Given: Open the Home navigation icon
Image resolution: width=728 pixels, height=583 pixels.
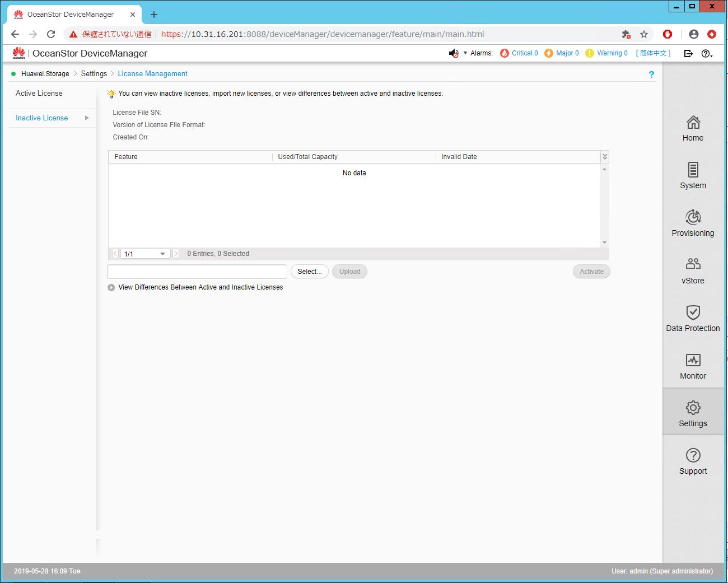Looking at the screenshot, I should [693, 122].
